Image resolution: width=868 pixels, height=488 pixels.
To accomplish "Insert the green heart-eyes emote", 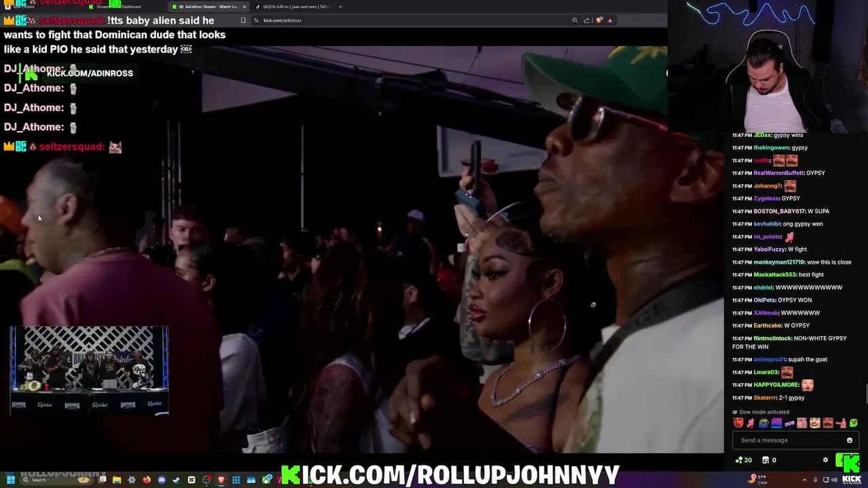I will [854, 423].
